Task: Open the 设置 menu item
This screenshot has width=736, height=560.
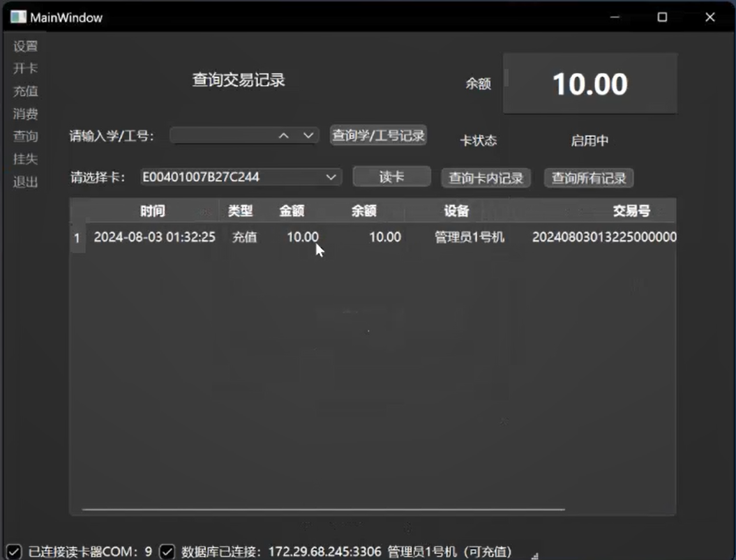Action: click(26, 47)
